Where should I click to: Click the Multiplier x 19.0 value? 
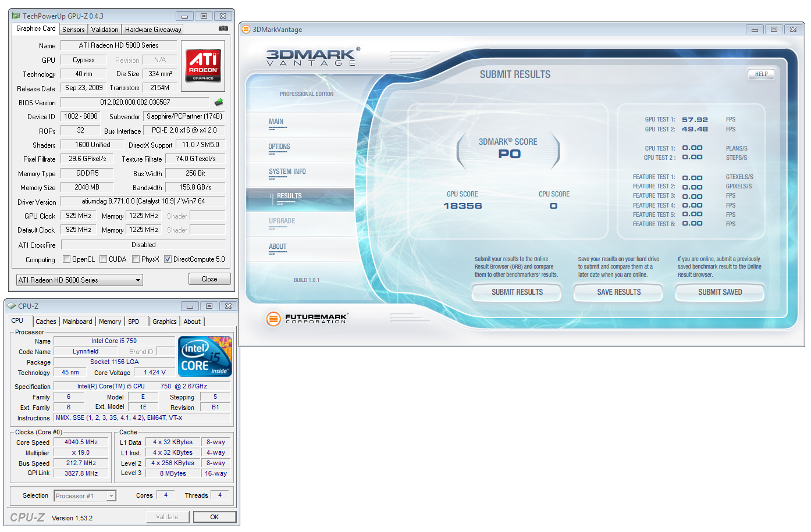81,452
